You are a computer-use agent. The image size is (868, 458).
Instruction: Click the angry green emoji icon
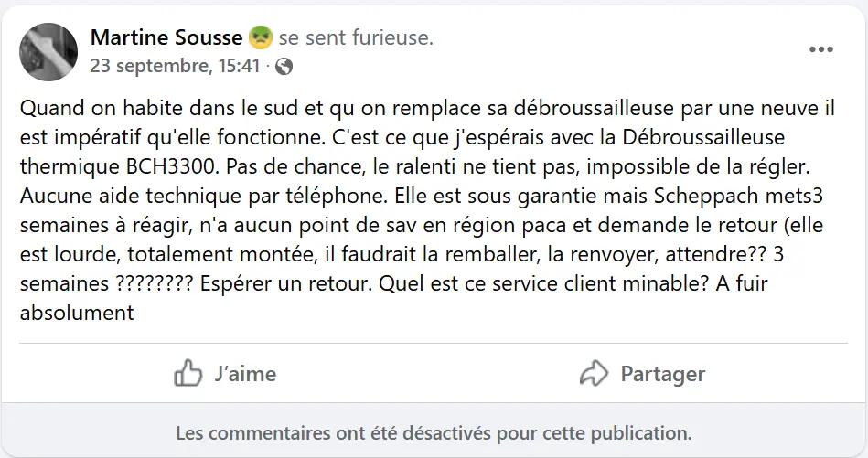260,38
